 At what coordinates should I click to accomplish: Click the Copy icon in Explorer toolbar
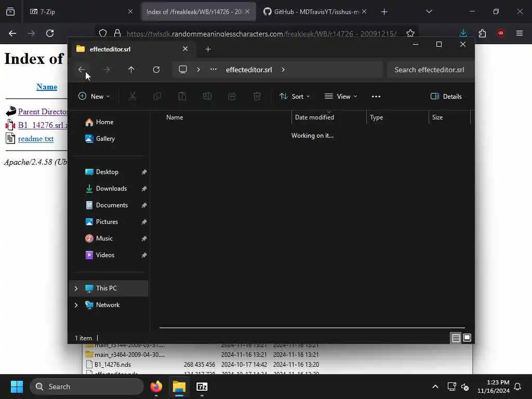pyautogui.click(x=157, y=96)
